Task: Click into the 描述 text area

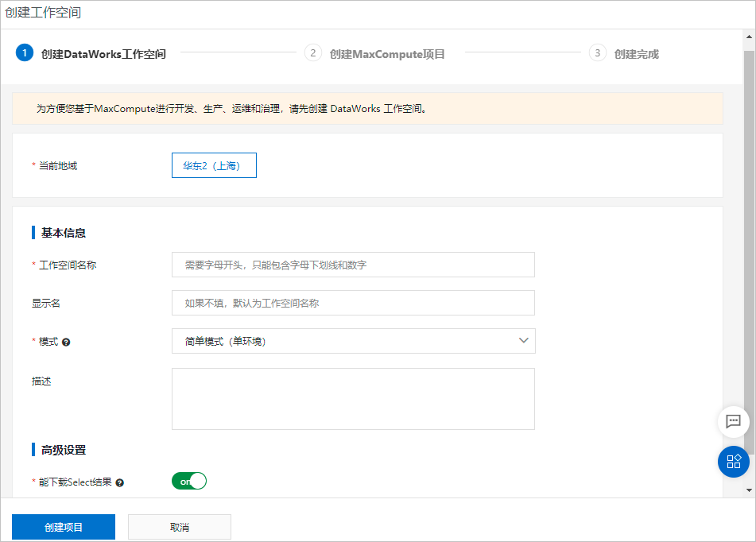Action: (x=354, y=399)
